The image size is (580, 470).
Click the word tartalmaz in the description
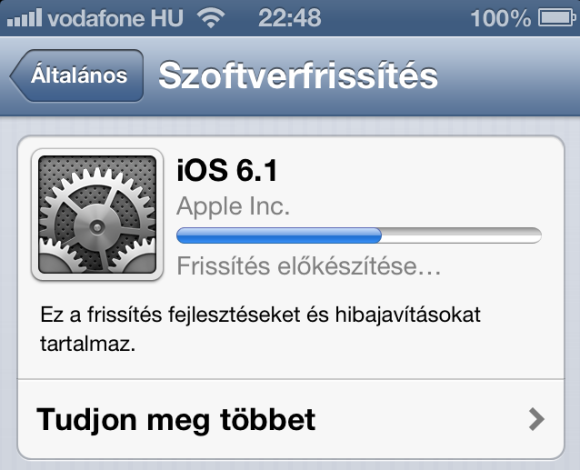click(87, 344)
